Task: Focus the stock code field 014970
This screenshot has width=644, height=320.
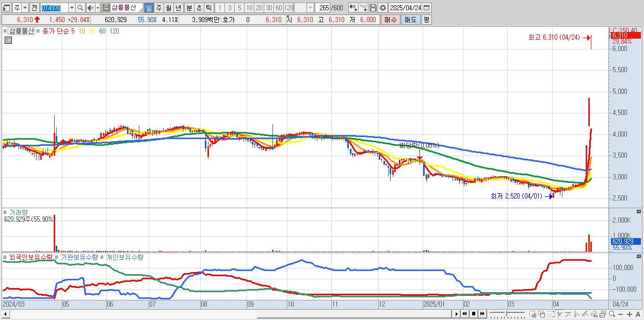Action: 54,8
